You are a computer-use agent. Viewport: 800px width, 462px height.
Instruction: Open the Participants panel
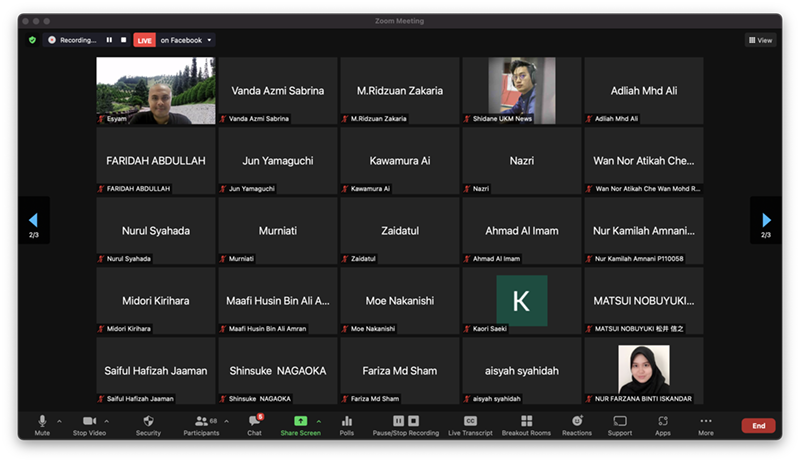tap(201, 424)
